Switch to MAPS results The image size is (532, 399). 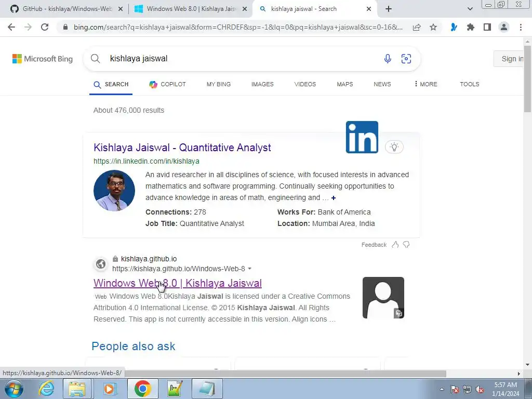(x=345, y=84)
